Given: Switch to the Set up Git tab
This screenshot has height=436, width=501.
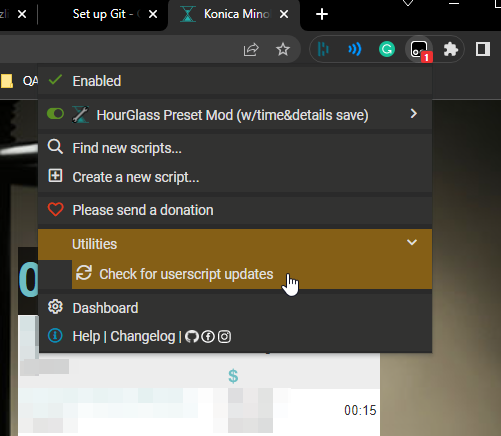Looking at the screenshot, I should 100,14.
